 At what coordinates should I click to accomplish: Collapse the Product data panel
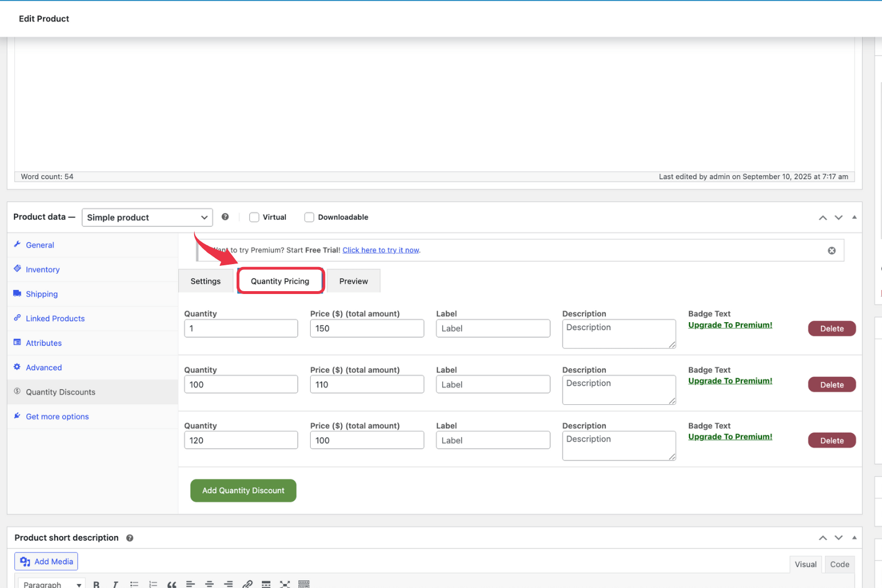(x=854, y=217)
